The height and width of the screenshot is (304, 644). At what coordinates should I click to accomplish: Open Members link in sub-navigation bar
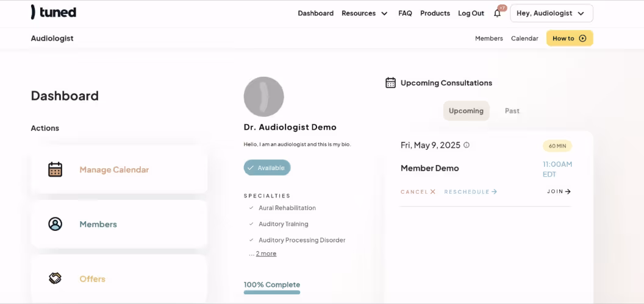click(x=488, y=38)
